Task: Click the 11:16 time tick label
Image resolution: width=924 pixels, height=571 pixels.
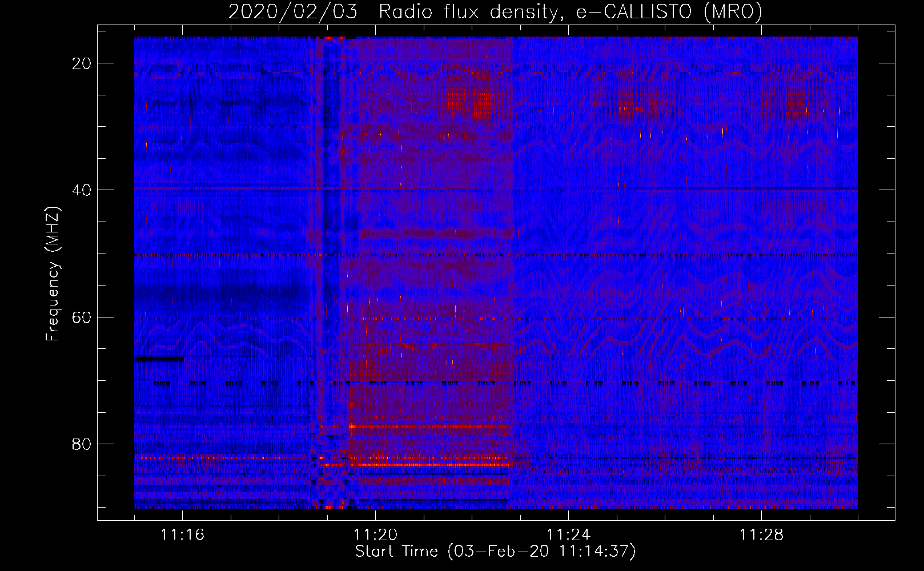Action: pos(182,535)
